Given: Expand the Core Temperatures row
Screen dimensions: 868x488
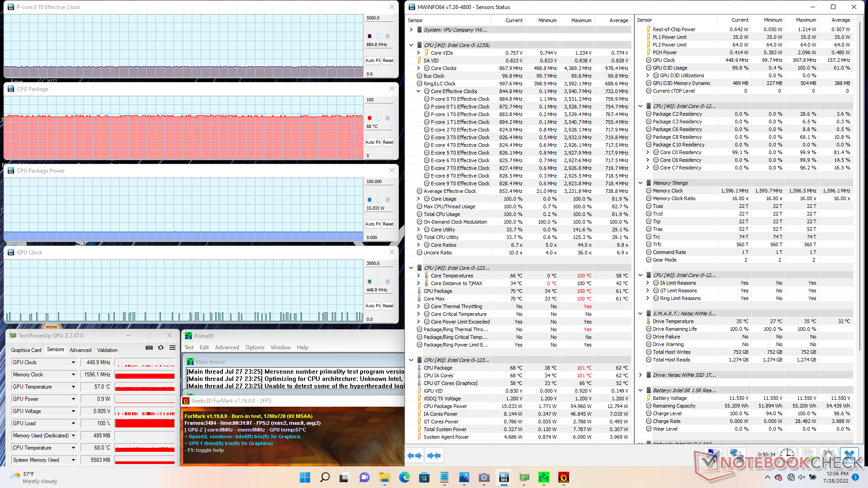Looking at the screenshot, I should (x=418, y=276).
